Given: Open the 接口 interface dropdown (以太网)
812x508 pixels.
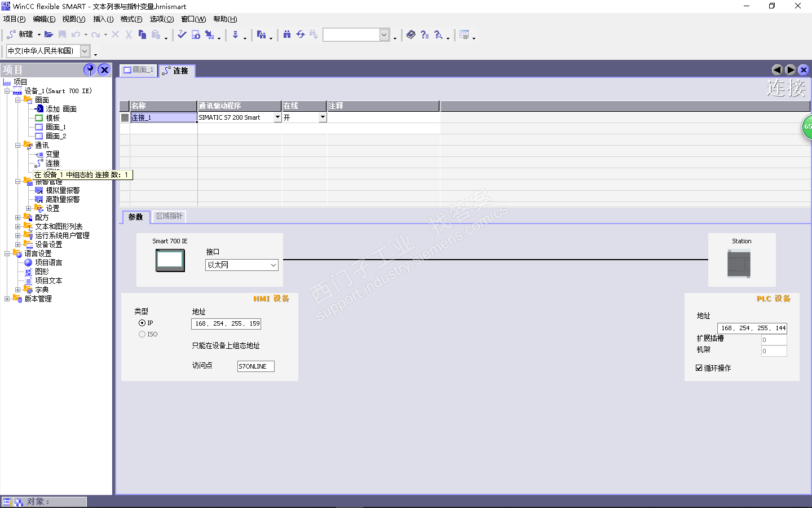Looking at the screenshot, I should (x=242, y=265).
